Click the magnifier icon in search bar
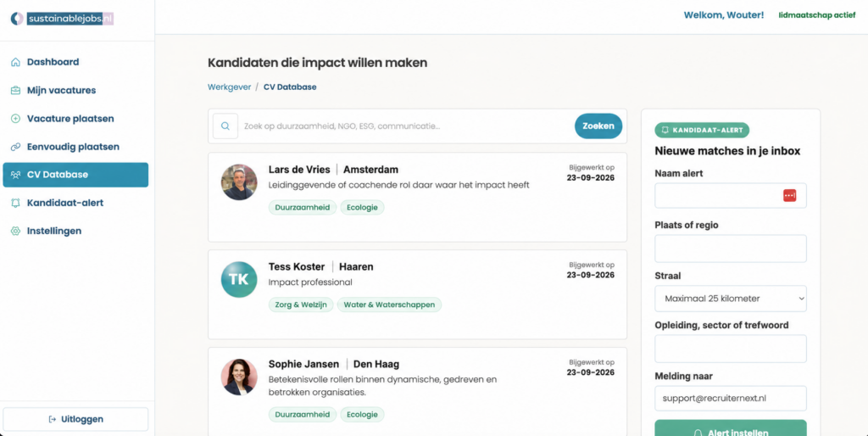This screenshot has height=436, width=868. click(225, 126)
